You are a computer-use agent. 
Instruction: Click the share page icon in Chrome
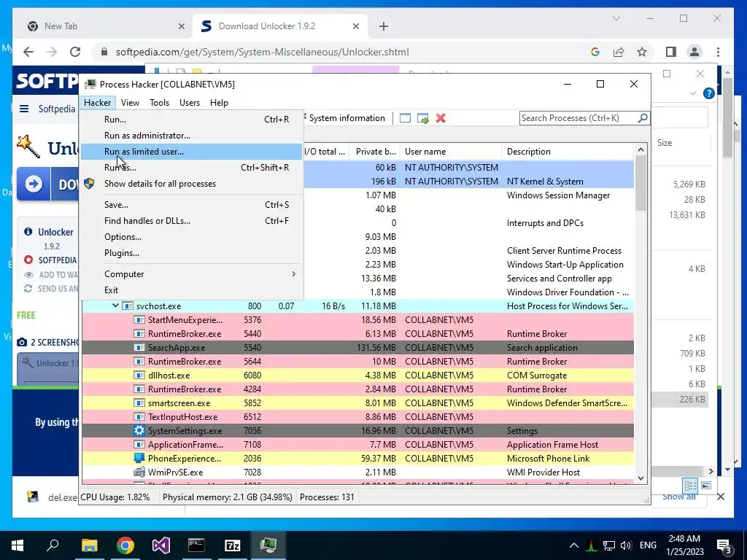click(619, 52)
